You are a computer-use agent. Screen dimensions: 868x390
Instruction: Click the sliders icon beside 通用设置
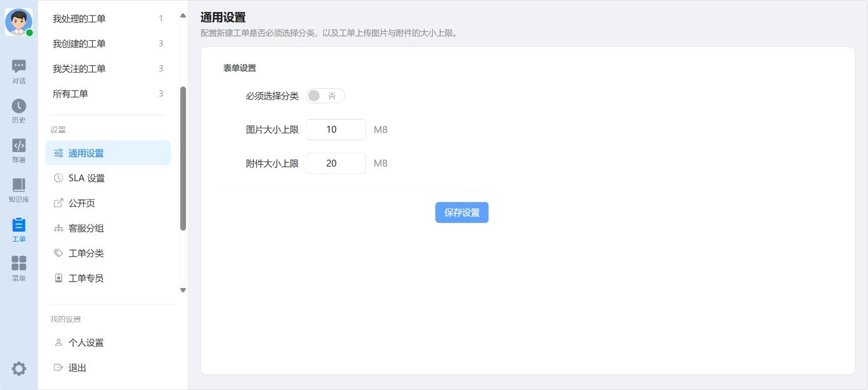tap(58, 153)
